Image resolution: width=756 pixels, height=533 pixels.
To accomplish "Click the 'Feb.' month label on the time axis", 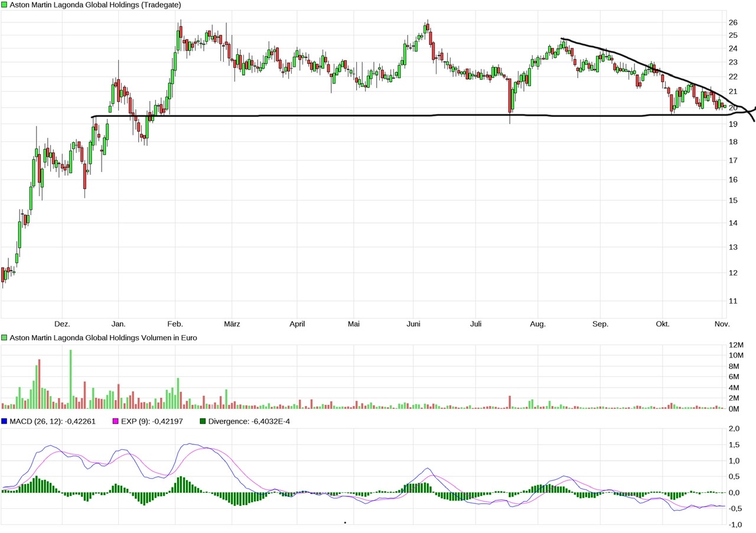I will [x=175, y=324].
